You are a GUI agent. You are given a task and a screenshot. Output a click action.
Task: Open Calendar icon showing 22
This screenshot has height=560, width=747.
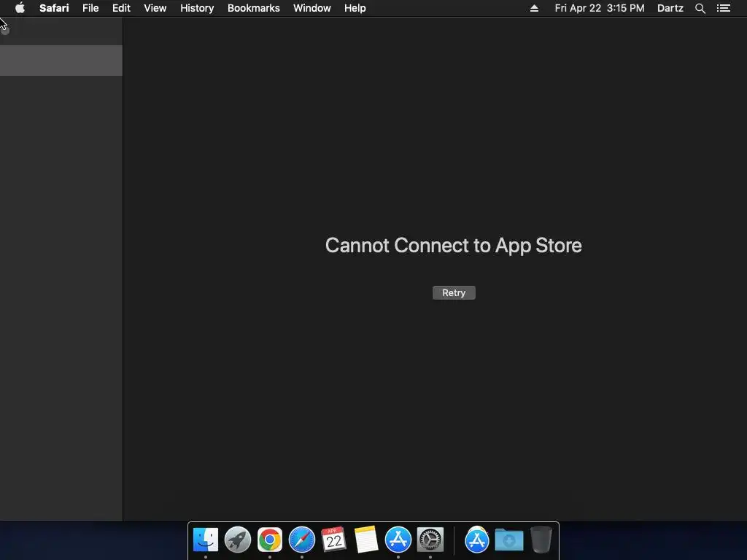tap(333, 540)
